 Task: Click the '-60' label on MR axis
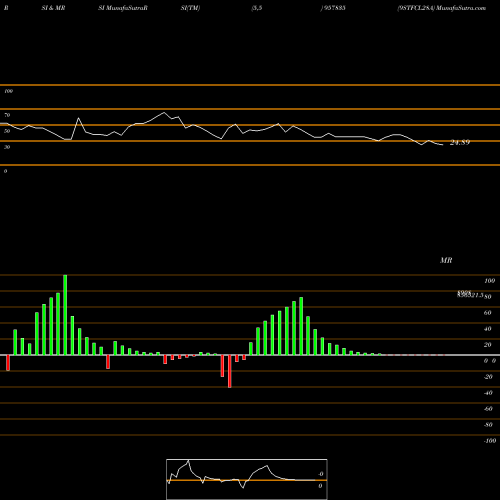click(x=488, y=409)
